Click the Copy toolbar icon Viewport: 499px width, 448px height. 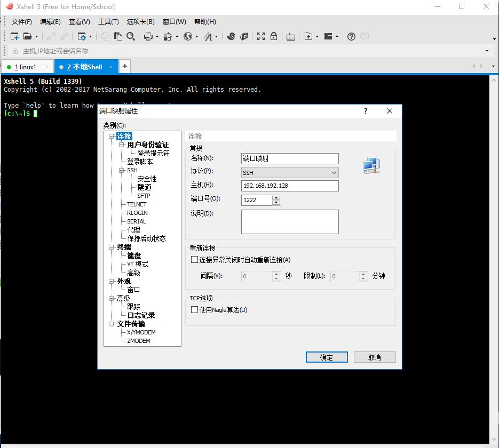click(105, 37)
